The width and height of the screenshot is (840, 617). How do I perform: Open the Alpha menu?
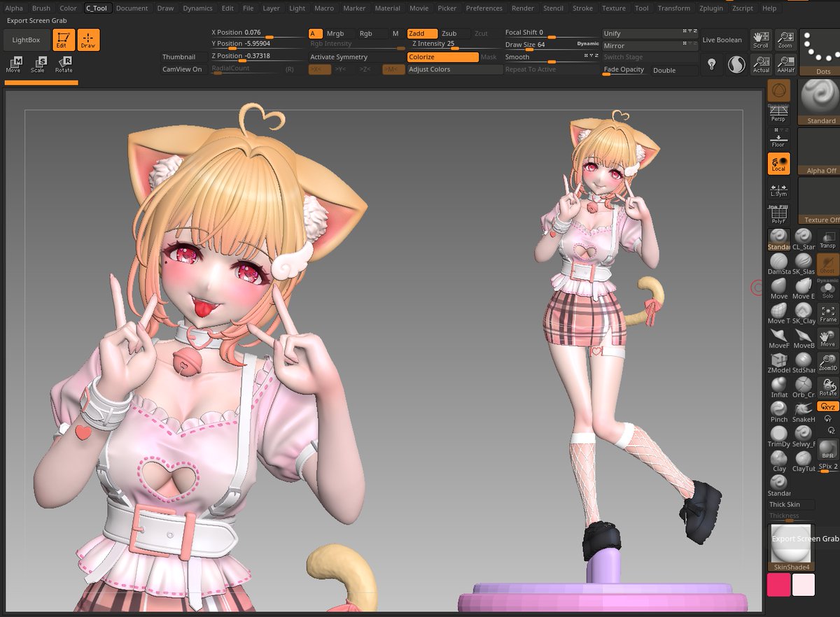click(x=14, y=8)
